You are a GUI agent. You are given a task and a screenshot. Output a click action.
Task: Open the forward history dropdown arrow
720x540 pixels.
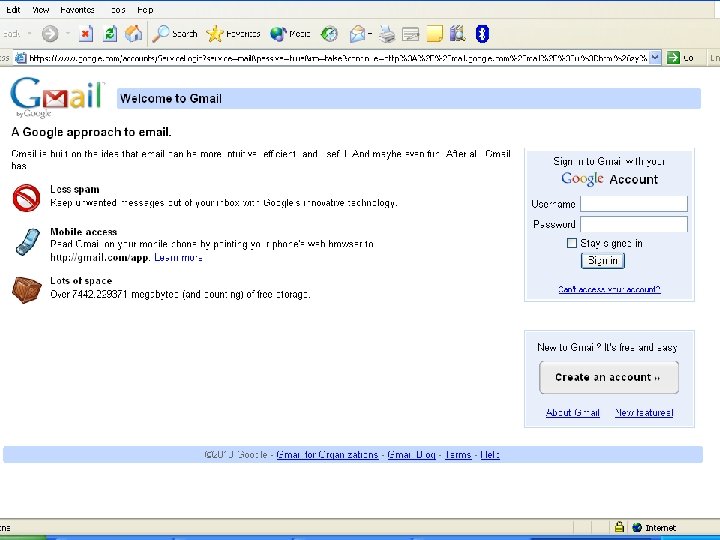[x=68, y=34]
